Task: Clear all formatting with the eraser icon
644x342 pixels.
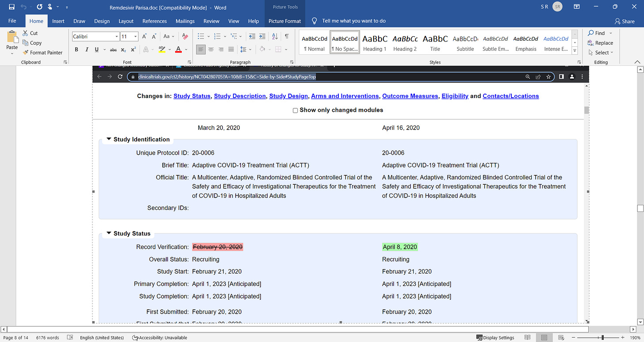Action: coord(185,36)
